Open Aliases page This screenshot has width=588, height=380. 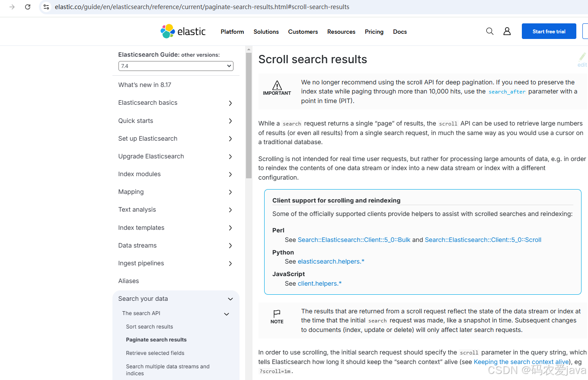click(129, 281)
